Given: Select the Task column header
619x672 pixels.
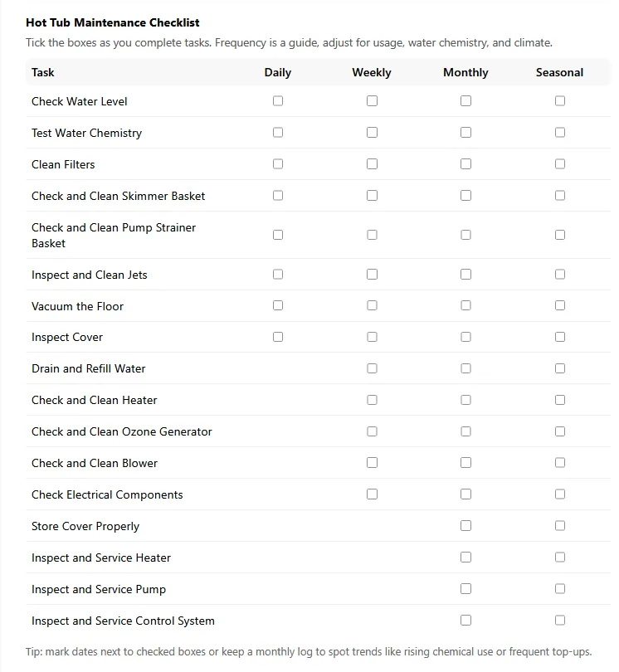Looking at the screenshot, I should point(43,72).
